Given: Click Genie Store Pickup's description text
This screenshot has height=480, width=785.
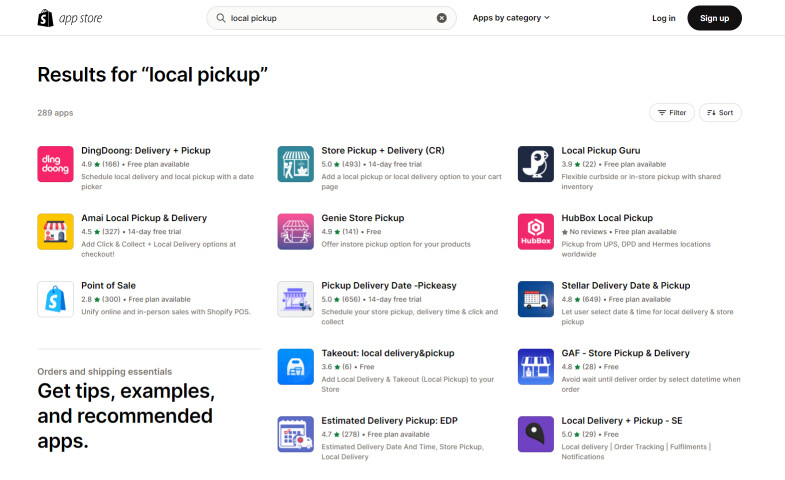Looking at the screenshot, I should 396,244.
